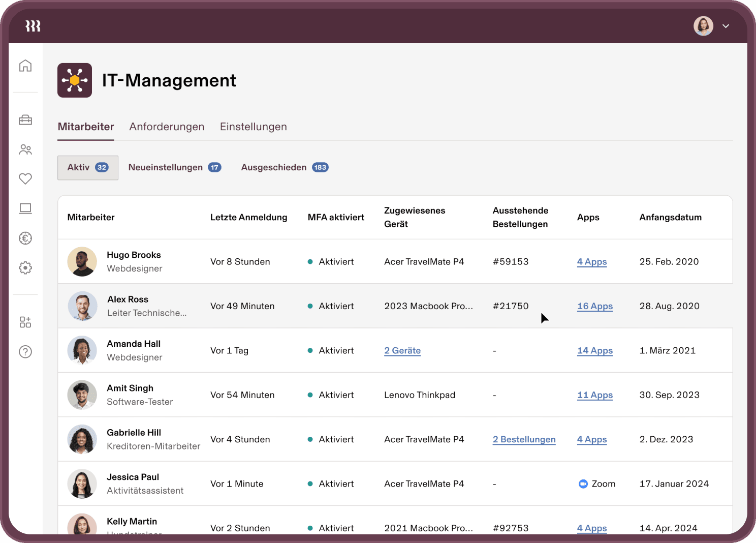756x543 pixels.
Task: Show Ausgeschieden employees filter
Action: [x=285, y=167]
